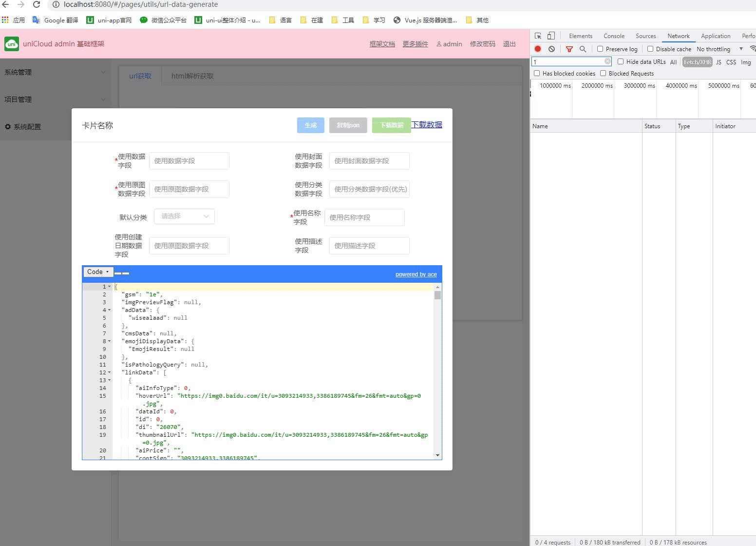Image resolution: width=756 pixels, height=546 pixels.
Task: Open the 微信公众平台 bookmark
Action: pyautogui.click(x=163, y=20)
